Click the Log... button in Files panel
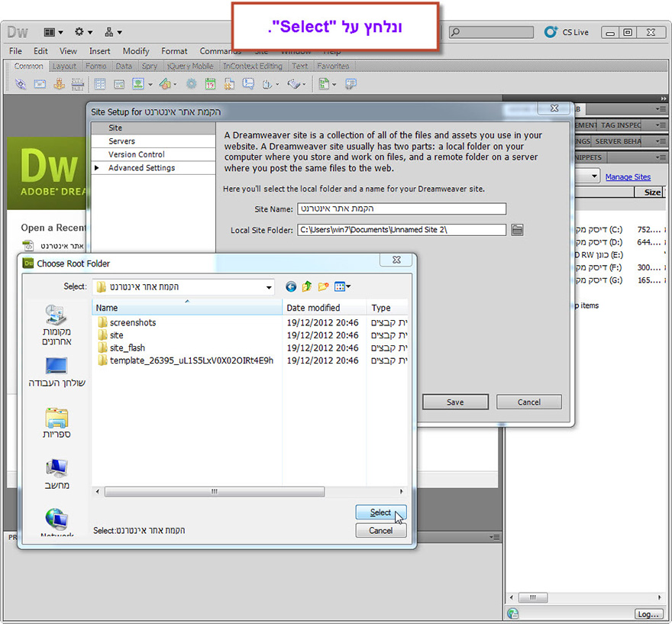672x624 pixels. (648, 614)
